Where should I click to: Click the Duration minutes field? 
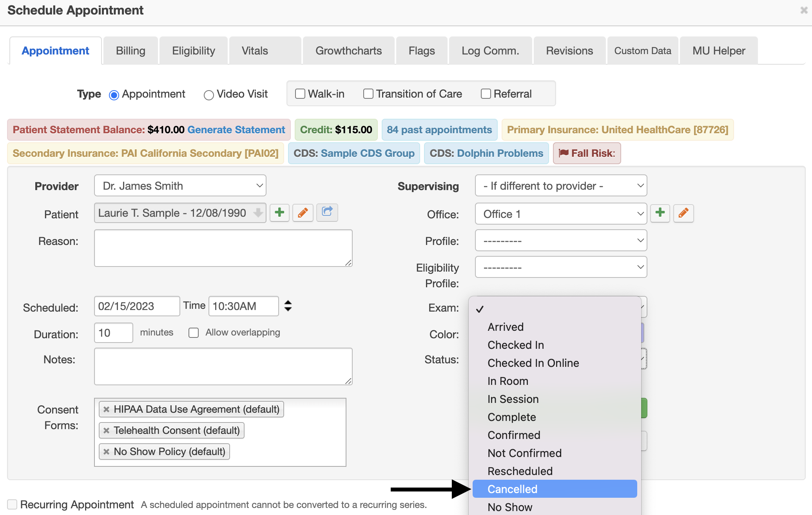point(114,333)
